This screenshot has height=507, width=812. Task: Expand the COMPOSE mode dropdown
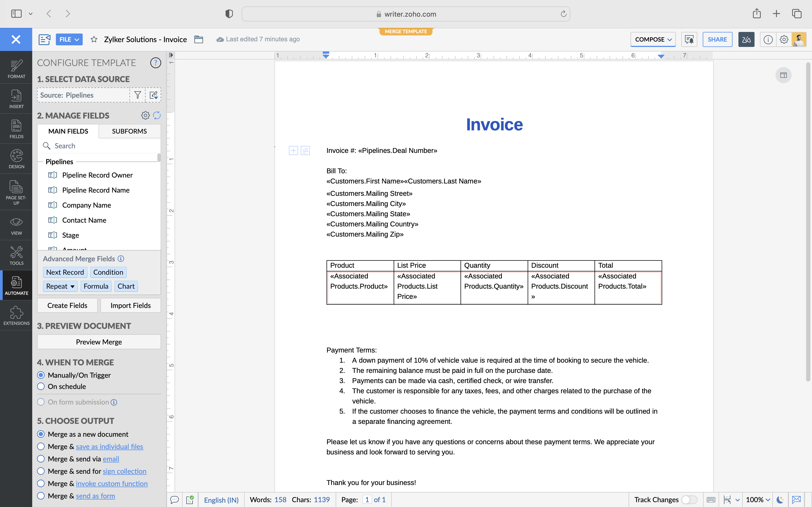[653, 39]
